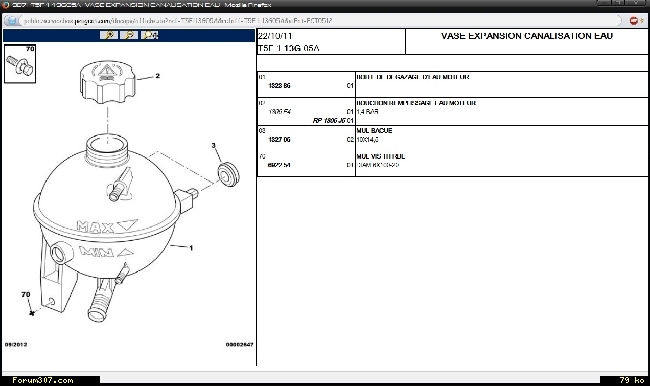This screenshot has width=650, height=386.
Task: Click the Forum307.com watermark label
Action: tap(43, 380)
